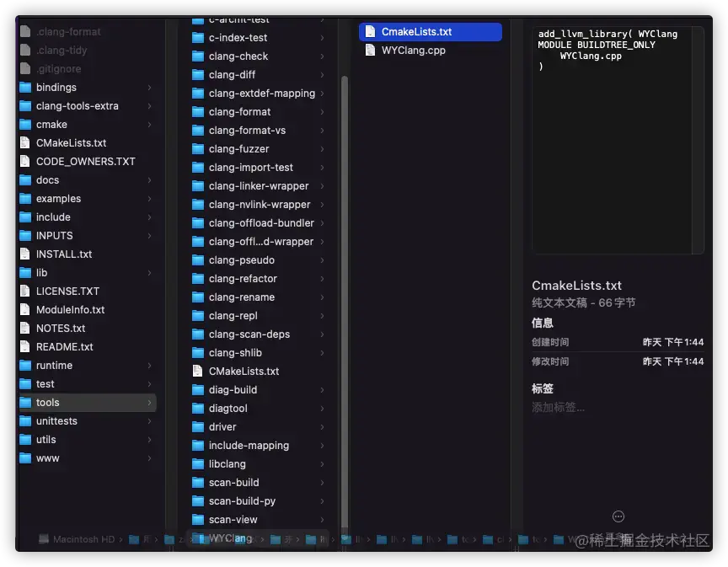Click the Macintosh HD icon in path bar
This screenshot has width=728, height=567.
[44, 538]
